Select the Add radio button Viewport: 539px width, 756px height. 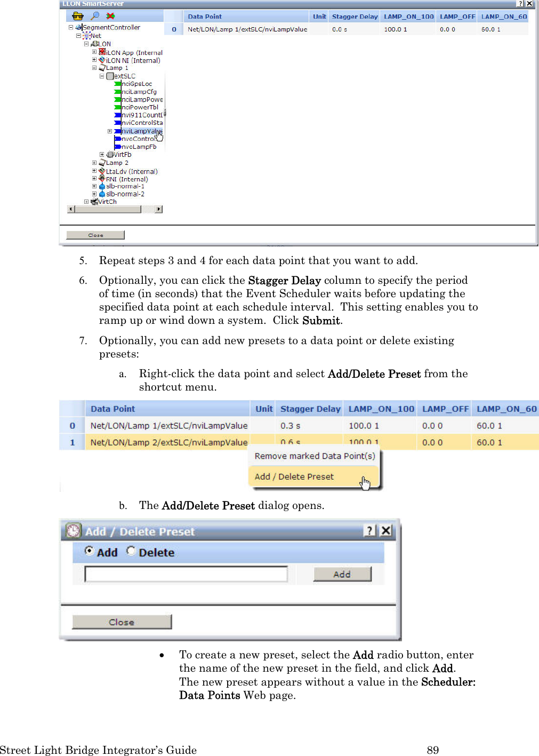90,551
